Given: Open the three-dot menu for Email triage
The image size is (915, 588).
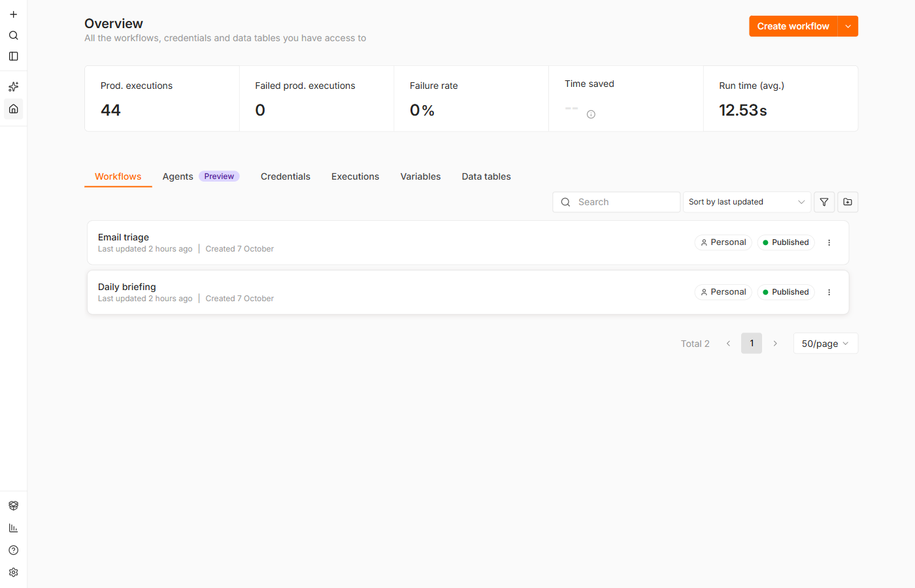Looking at the screenshot, I should (x=829, y=242).
